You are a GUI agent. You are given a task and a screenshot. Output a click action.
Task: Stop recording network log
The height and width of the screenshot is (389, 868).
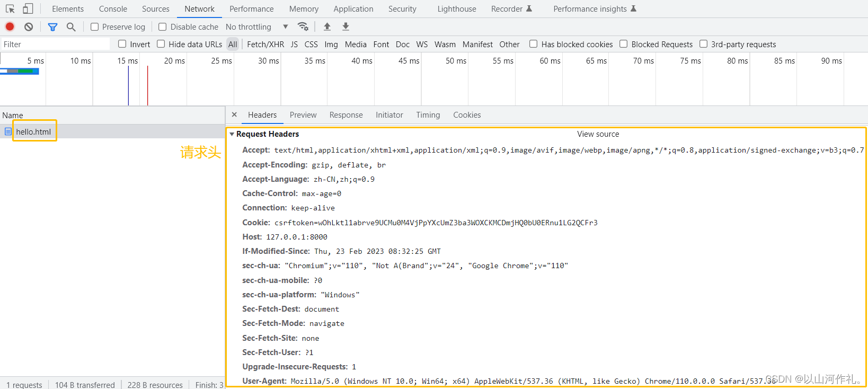pos(10,26)
